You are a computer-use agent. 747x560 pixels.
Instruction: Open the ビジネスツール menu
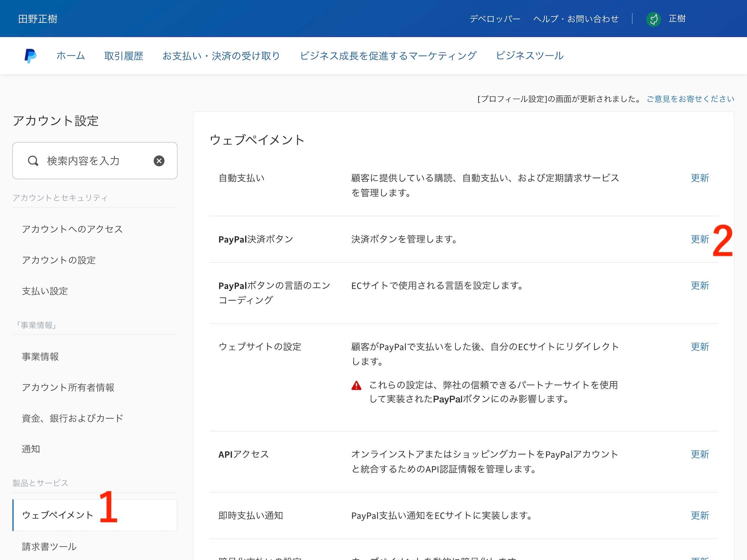click(x=530, y=56)
